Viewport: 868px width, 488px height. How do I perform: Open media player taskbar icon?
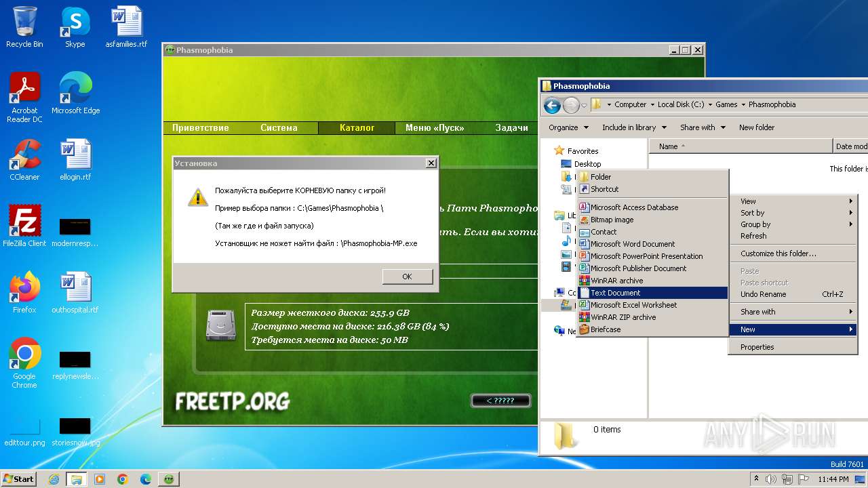(x=100, y=479)
